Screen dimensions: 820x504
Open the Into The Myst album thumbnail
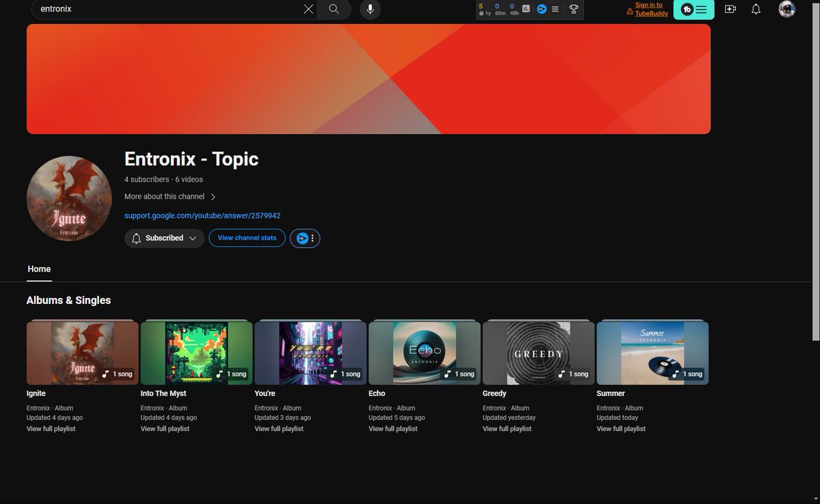click(197, 353)
